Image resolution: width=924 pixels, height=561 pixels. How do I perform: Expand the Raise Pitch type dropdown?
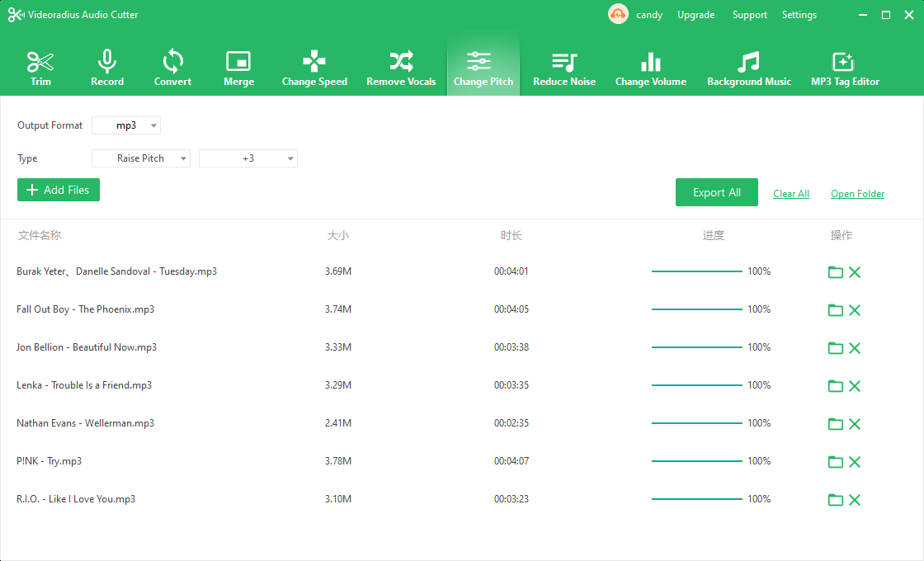(141, 158)
